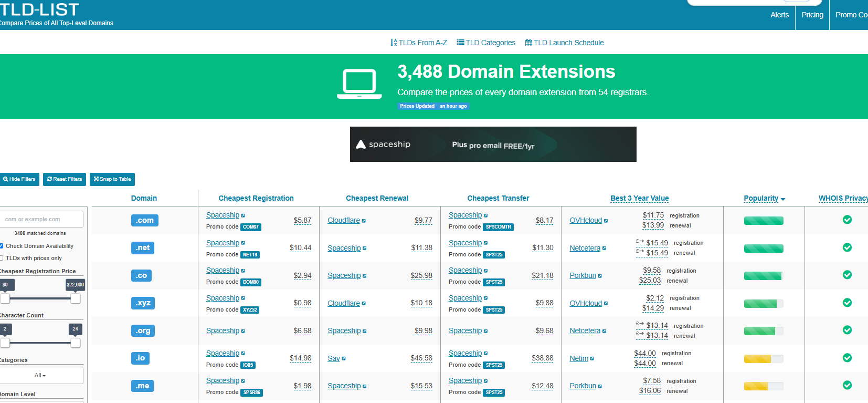
Task: Click the external-link icon beside Netcetera in .net row
Action: [x=604, y=249]
